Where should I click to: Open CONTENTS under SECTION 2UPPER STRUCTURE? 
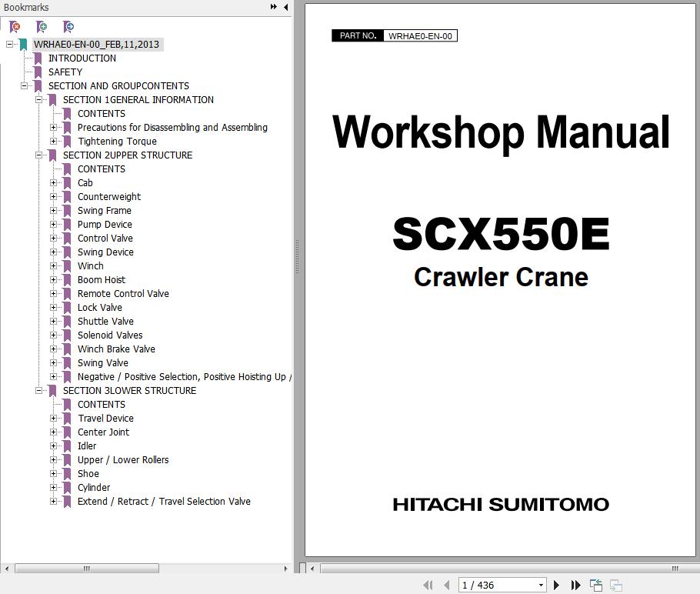pos(102,169)
